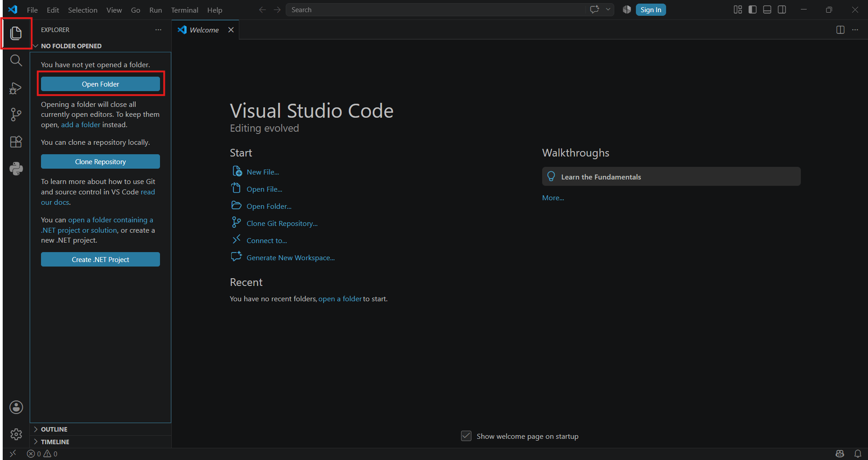
Task: Open the Manage gear icon
Action: (16, 434)
